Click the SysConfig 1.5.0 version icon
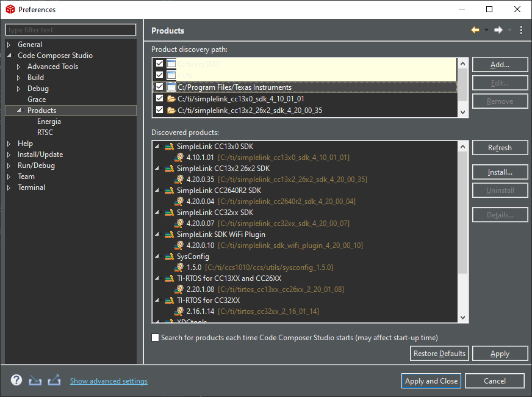This screenshot has width=532, height=397. click(x=179, y=268)
